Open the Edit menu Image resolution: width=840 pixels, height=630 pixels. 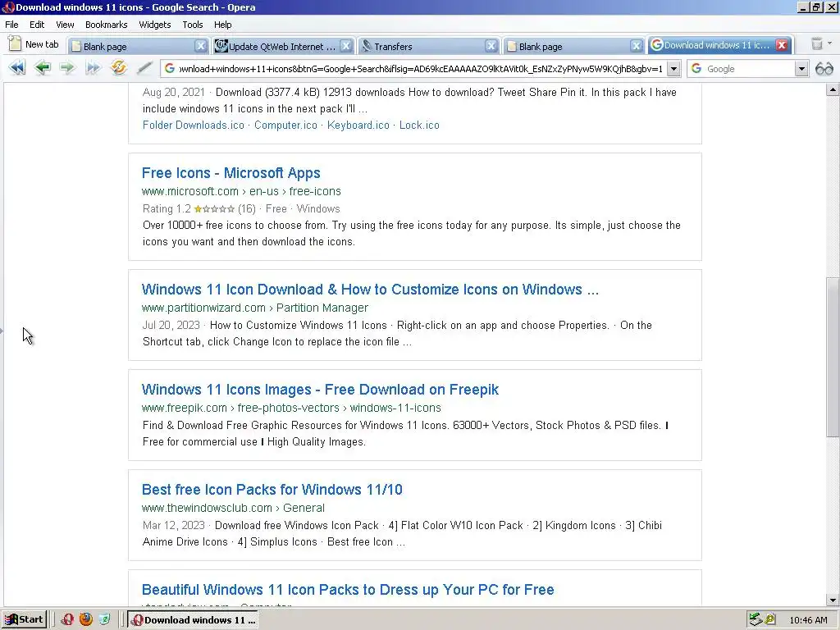pos(37,25)
